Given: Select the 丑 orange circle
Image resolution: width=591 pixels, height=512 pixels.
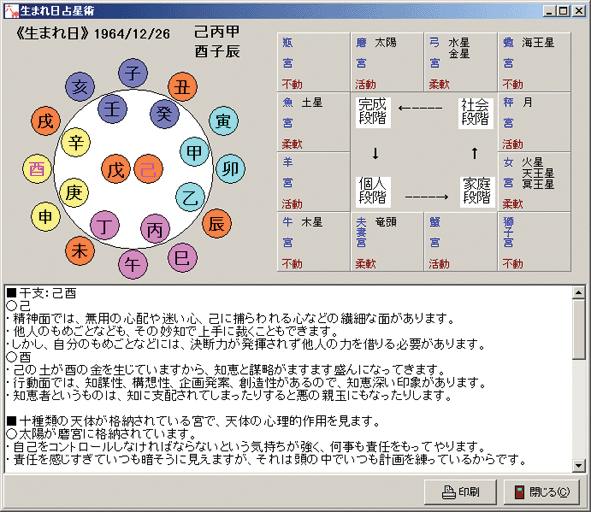Looking at the screenshot, I should (x=182, y=87).
